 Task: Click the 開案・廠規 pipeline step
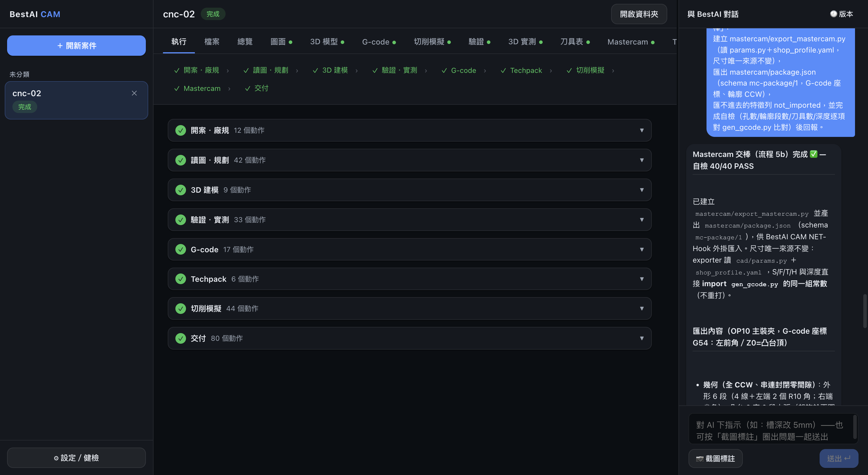pyautogui.click(x=196, y=70)
